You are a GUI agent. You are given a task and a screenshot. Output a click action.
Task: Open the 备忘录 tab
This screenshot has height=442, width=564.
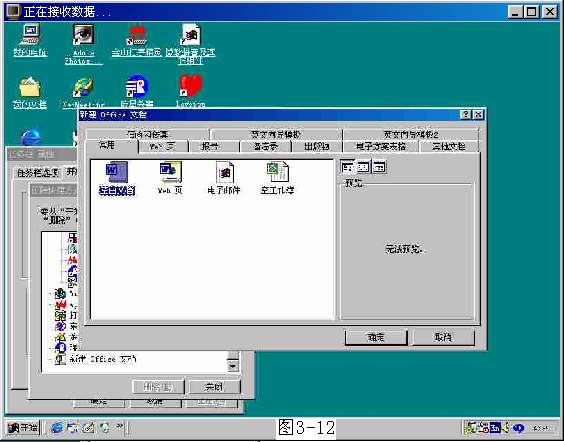tap(266, 146)
